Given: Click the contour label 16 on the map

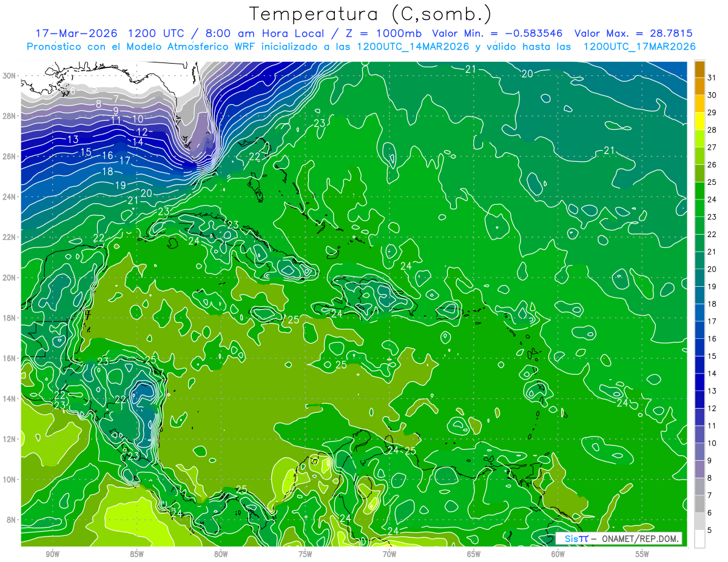Looking at the screenshot, I should click(107, 156).
